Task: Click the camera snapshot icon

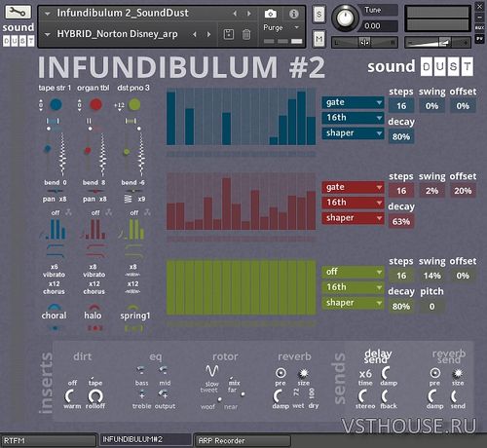Action: [271, 14]
